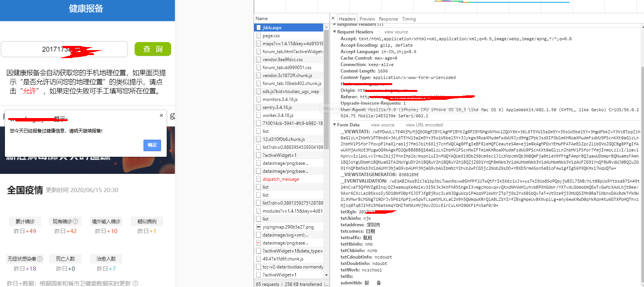Select the data:image/svg+xml request
This screenshot has height=287, width=644.
289,235
